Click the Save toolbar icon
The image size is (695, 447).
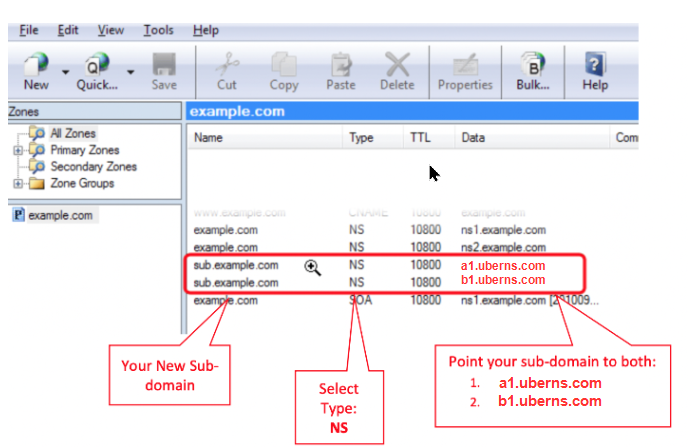[x=164, y=65]
